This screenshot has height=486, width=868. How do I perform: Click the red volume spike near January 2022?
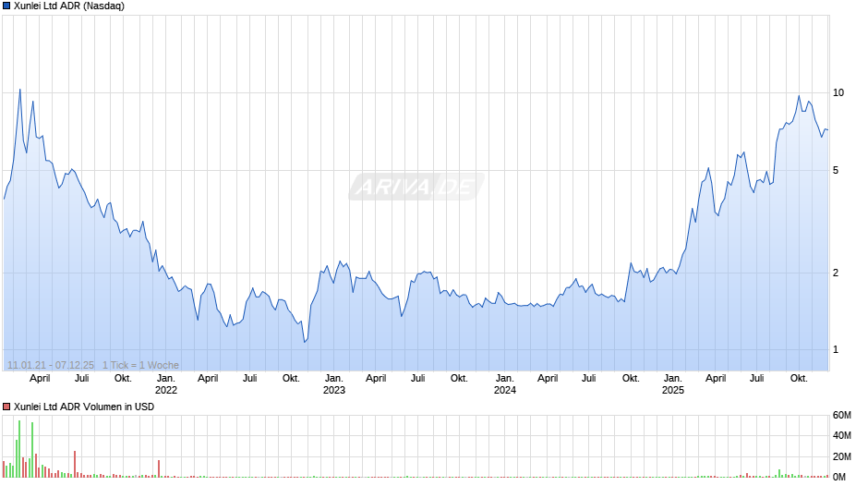(159, 468)
